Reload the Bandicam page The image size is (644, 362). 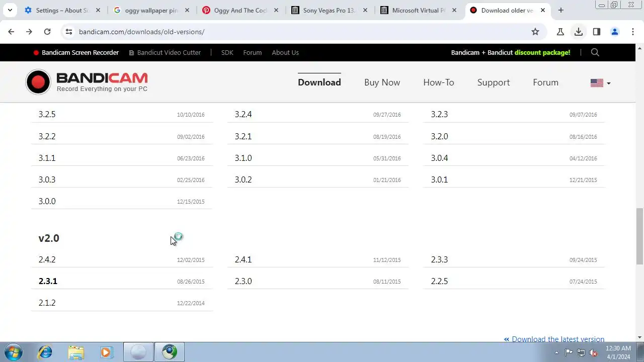tap(47, 32)
